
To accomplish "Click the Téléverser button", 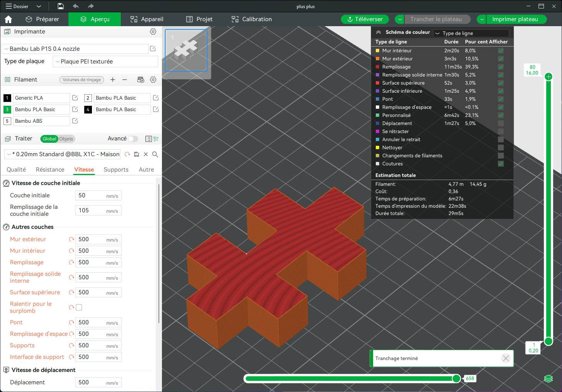I will [365, 19].
